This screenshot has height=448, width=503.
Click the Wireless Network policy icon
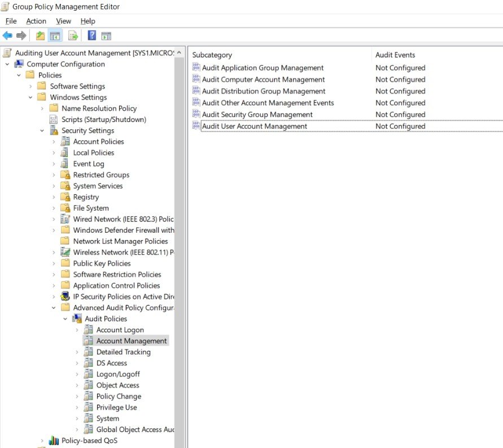pyautogui.click(x=65, y=252)
